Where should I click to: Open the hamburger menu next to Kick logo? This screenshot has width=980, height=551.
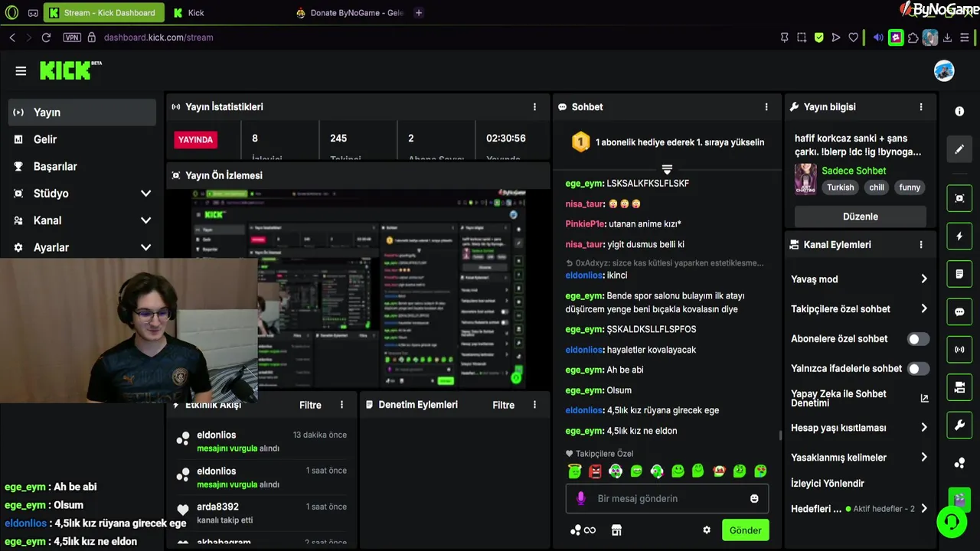21,71
